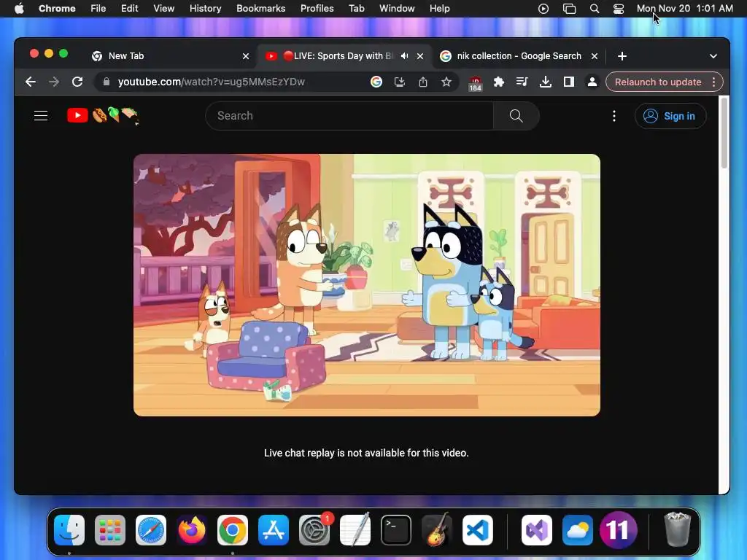Open the Extensions puzzle piece menu
Screen dimensions: 747x560
tap(499, 82)
